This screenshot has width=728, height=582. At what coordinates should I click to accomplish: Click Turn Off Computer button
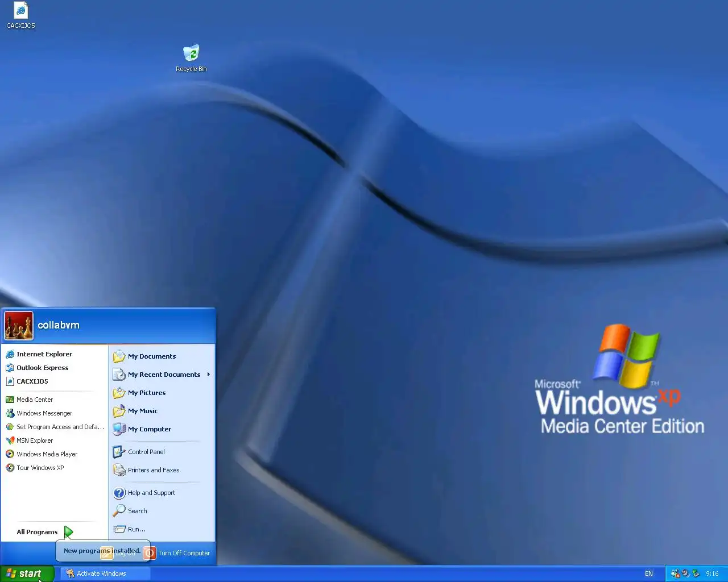coord(177,553)
